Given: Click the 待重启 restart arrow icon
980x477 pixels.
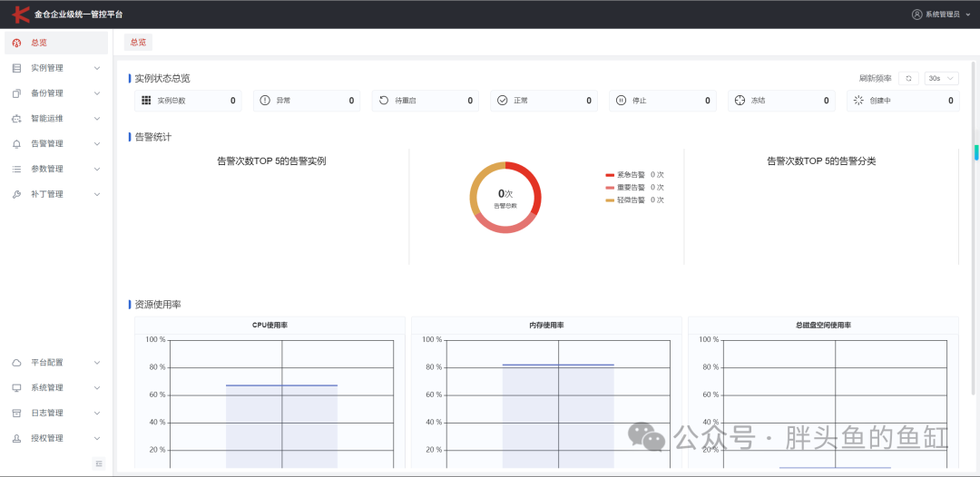Looking at the screenshot, I should 384,101.
